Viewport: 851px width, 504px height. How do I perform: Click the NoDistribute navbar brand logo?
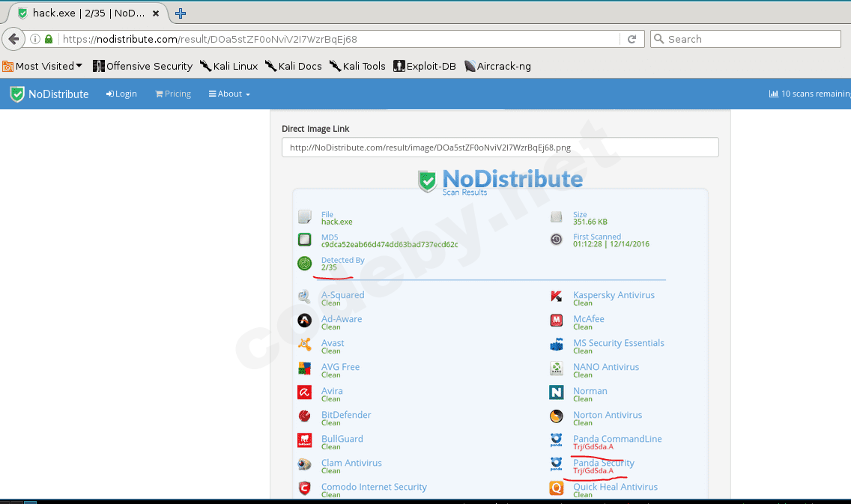(x=49, y=94)
